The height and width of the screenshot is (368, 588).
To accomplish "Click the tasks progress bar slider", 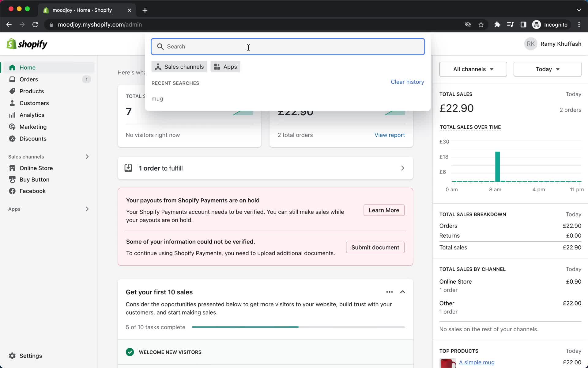I will 298,327.
